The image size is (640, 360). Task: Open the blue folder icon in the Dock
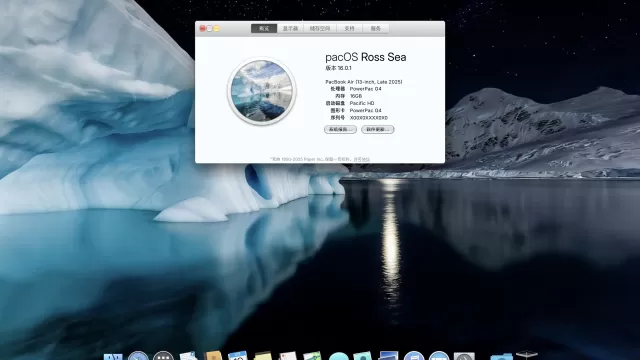pyautogui.click(x=501, y=357)
